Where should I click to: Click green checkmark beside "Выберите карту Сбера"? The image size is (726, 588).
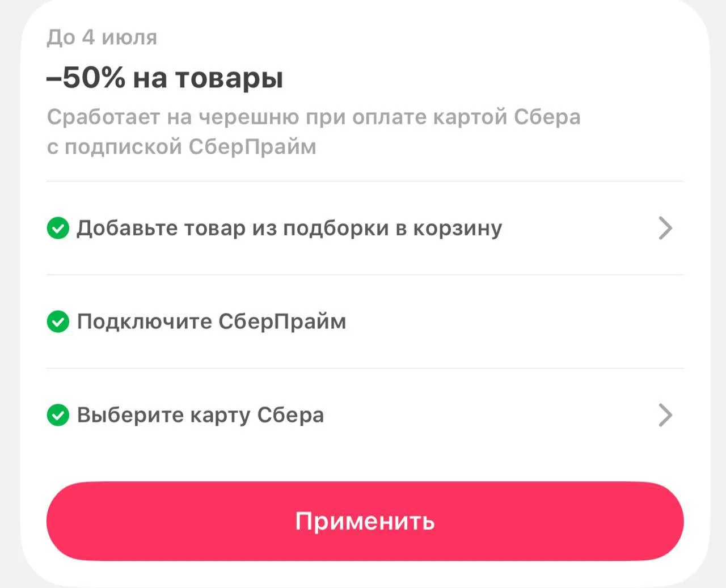click(x=58, y=415)
